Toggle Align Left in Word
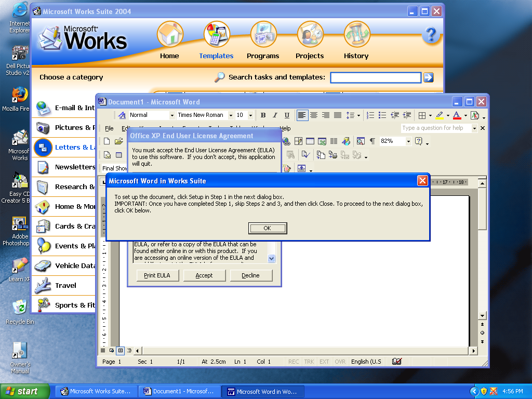The height and width of the screenshot is (399, 532). coord(302,115)
